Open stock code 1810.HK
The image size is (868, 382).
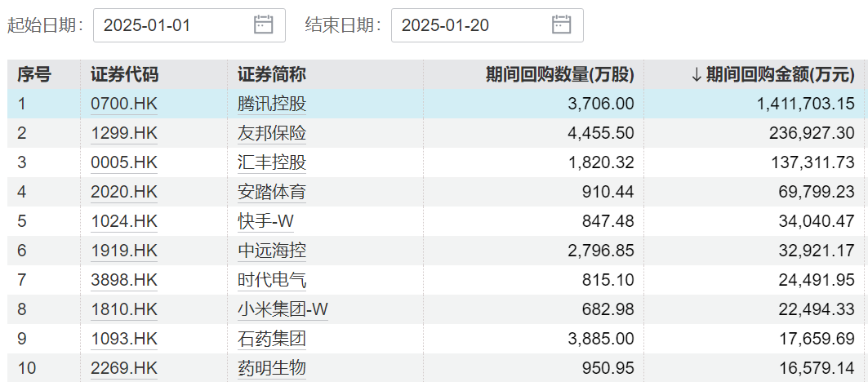[124, 309]
